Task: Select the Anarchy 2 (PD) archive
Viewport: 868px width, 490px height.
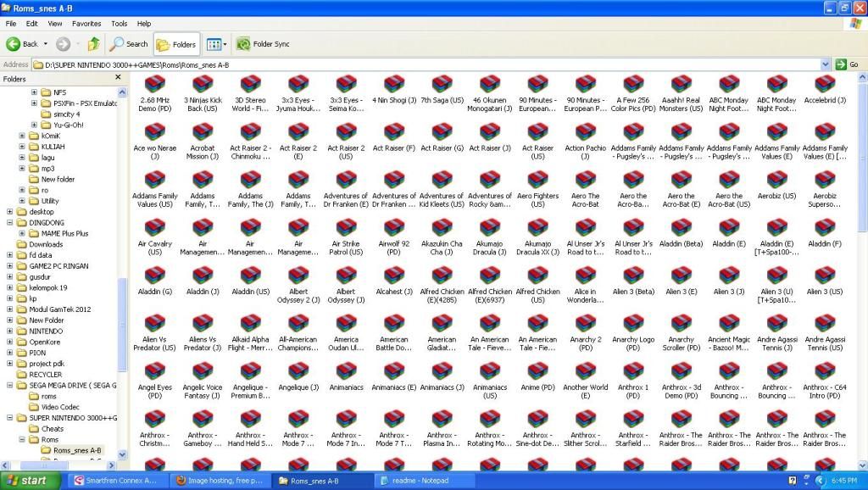Action: point(586,332)
